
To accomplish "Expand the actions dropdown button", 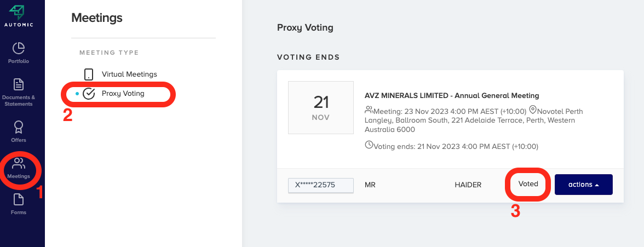I will pos(583,185).
